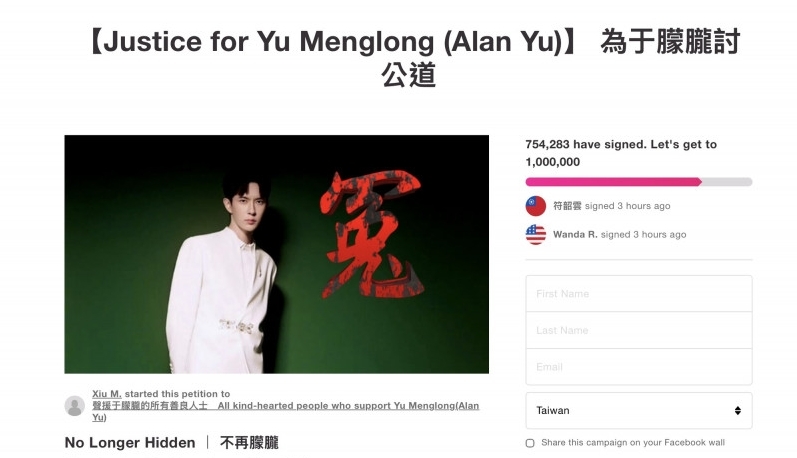Click Xiu M.'s gray profile avatar
This screenshot has height=458, width=797.
(75, 406)
